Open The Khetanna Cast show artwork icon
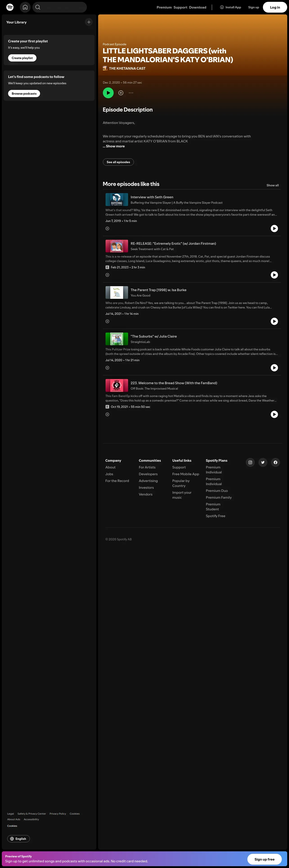This screenshot has height=868, width=289. click(x=105, y=69)
